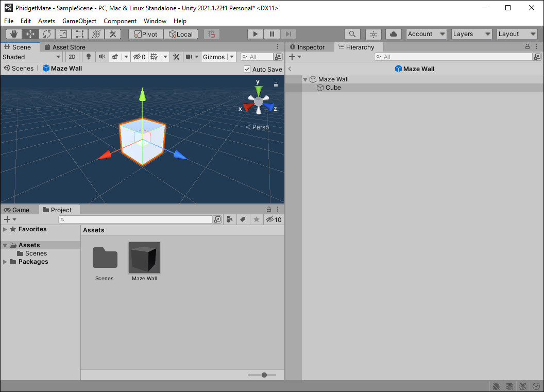Open Project search by label filter
This screenshot has width=544, height=392.
(243, 219)
